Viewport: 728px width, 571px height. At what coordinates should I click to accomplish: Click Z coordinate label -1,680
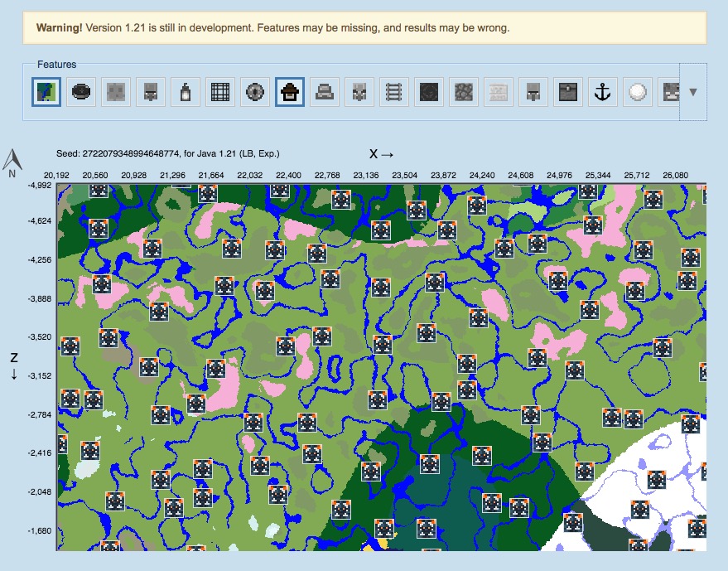coord(40,530)
